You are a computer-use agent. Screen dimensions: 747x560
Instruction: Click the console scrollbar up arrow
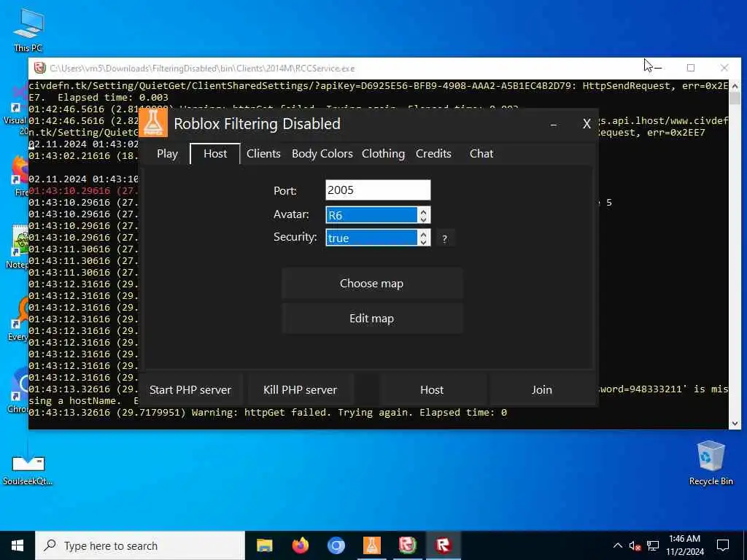[735, 86]
